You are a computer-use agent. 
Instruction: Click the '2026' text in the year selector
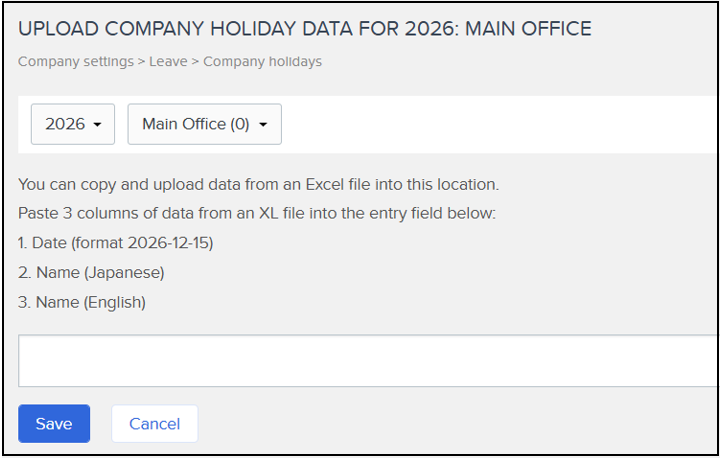point(65,124)
